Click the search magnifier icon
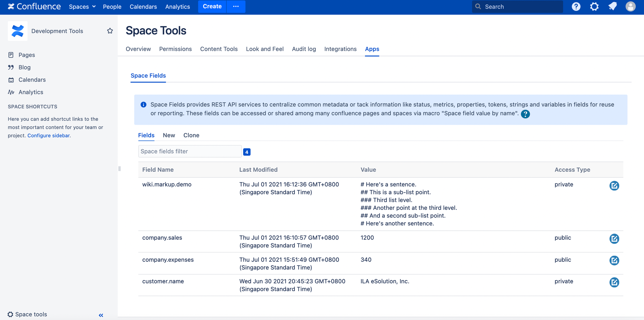 click(x=478, y=6)
